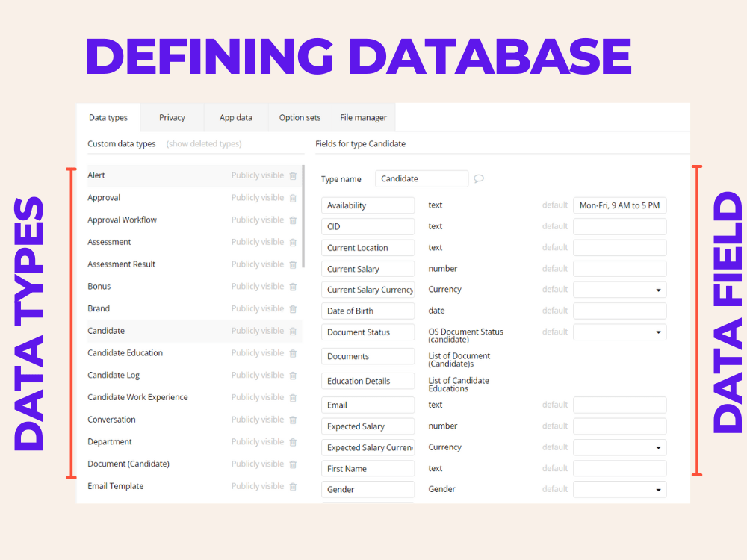Delete the Bonus data type using its trash icon
The image size is (747, 560).
(292, 286)
